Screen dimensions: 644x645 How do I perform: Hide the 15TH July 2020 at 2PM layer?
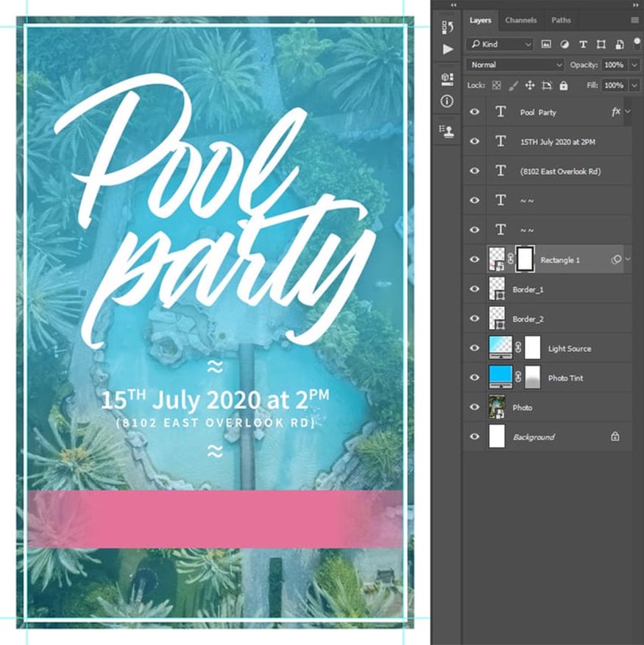(x=474, y=141)
